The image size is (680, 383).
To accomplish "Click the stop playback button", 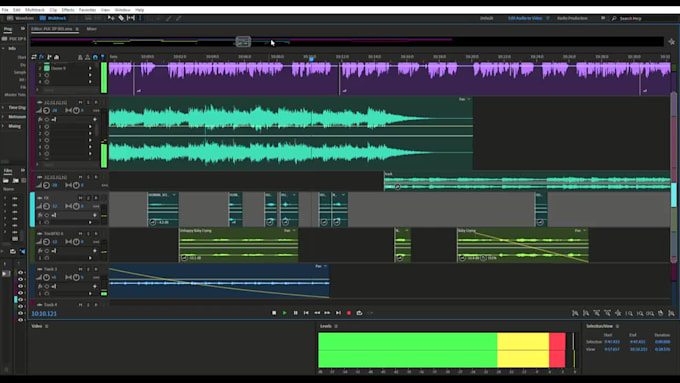I will [274, 313].
